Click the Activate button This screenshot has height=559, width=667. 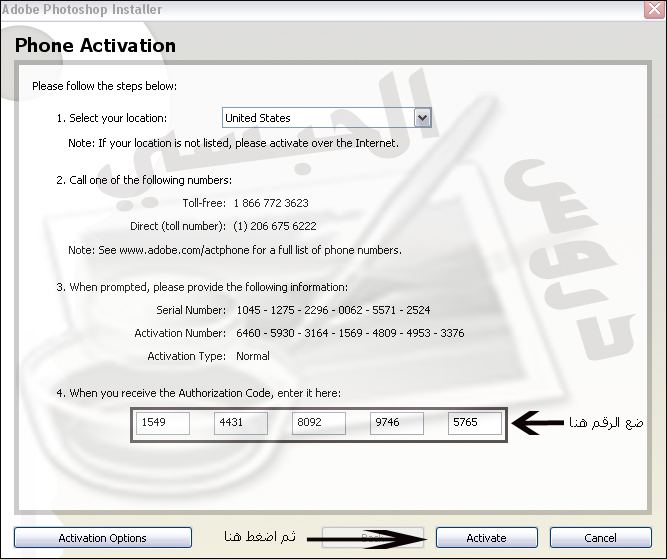(487, 538)
